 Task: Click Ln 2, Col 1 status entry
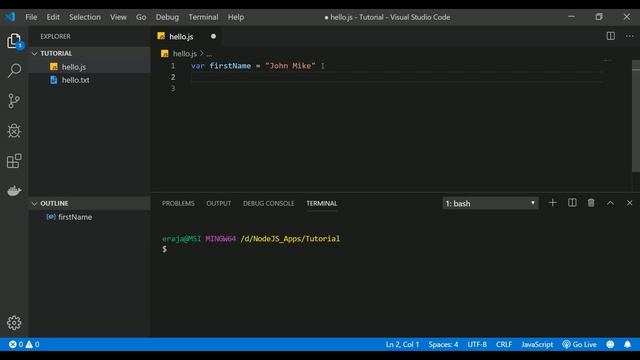[402, 344]
